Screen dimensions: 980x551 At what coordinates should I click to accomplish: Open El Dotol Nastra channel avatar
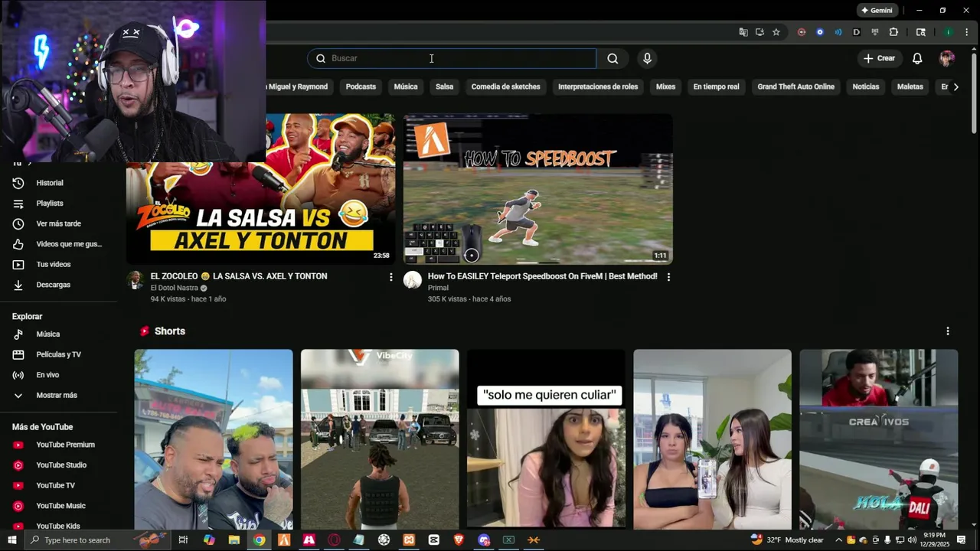coord(136,279)
